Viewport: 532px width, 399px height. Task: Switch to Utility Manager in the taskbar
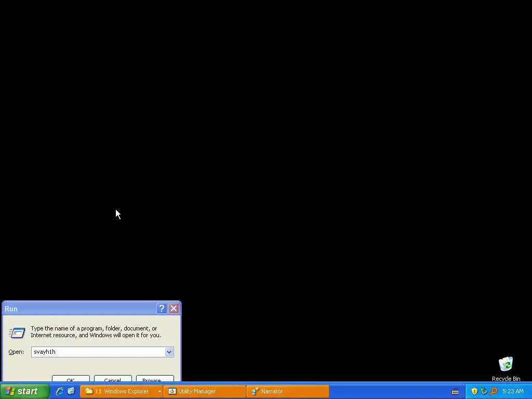tap(205, 391)
